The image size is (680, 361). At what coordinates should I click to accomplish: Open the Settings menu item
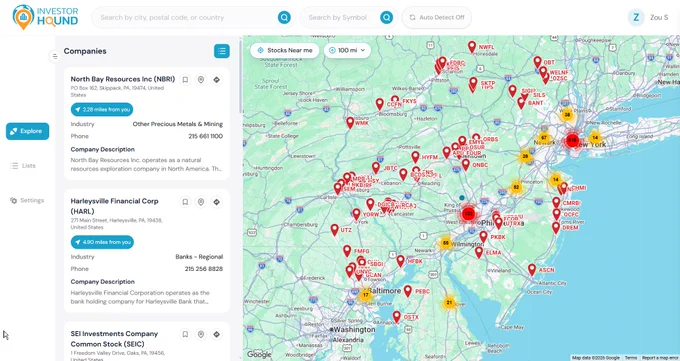click(27, 200)
